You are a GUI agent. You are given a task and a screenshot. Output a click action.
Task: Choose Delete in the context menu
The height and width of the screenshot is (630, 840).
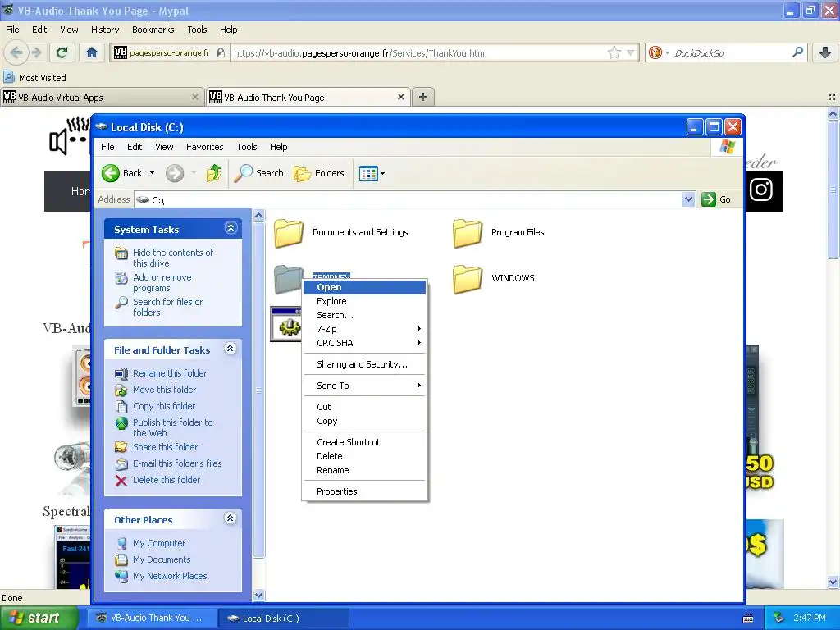click(x=365, y=456)
